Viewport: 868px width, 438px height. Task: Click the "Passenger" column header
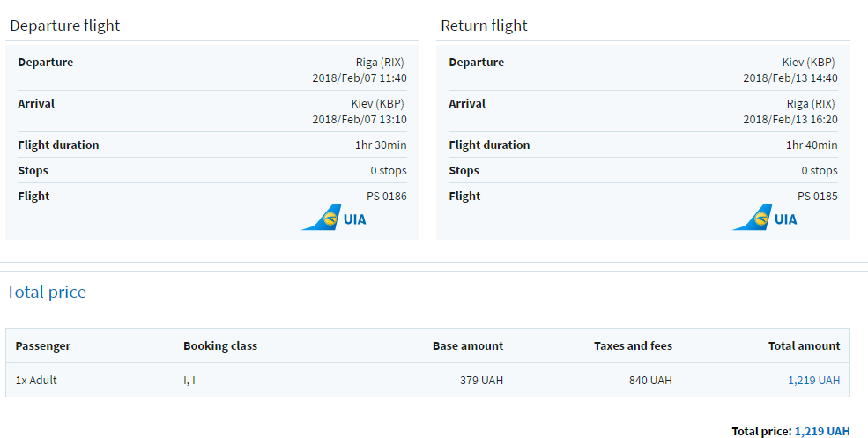(43, 346)
